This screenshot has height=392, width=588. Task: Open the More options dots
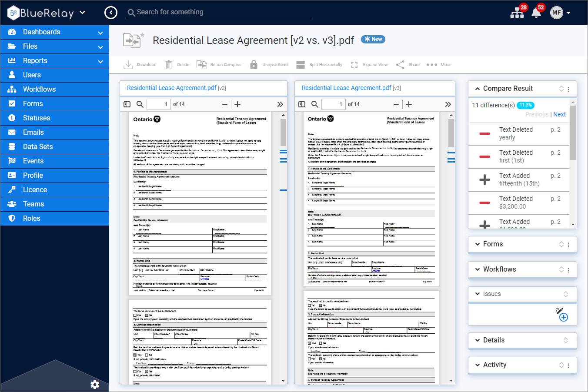(x=431, y=65)
